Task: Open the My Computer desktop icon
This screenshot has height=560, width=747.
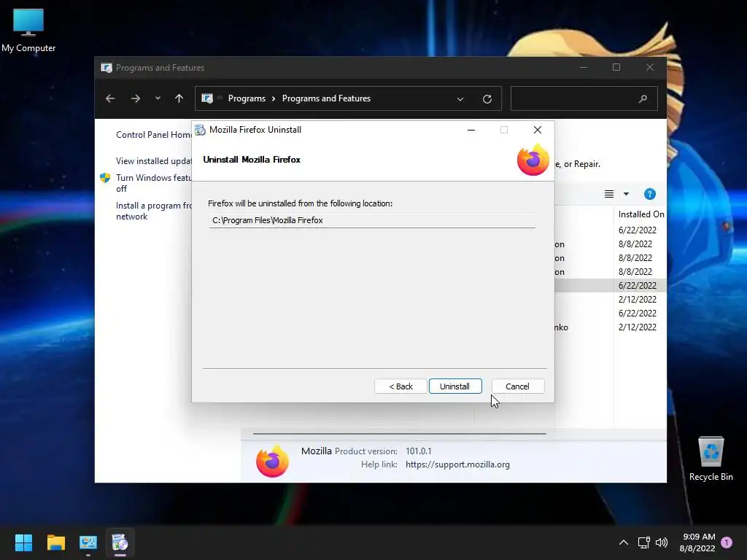Action: pos(28,31)
